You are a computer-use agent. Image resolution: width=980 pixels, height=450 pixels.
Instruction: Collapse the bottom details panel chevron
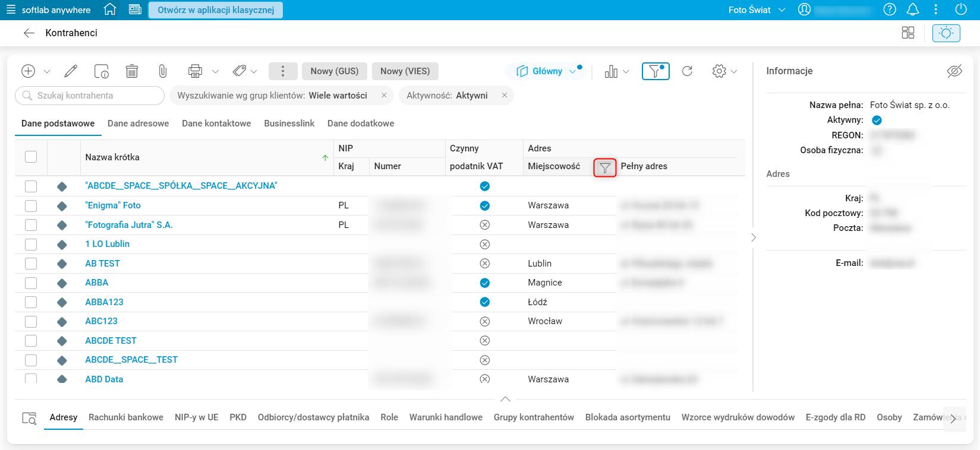point(505,399)
